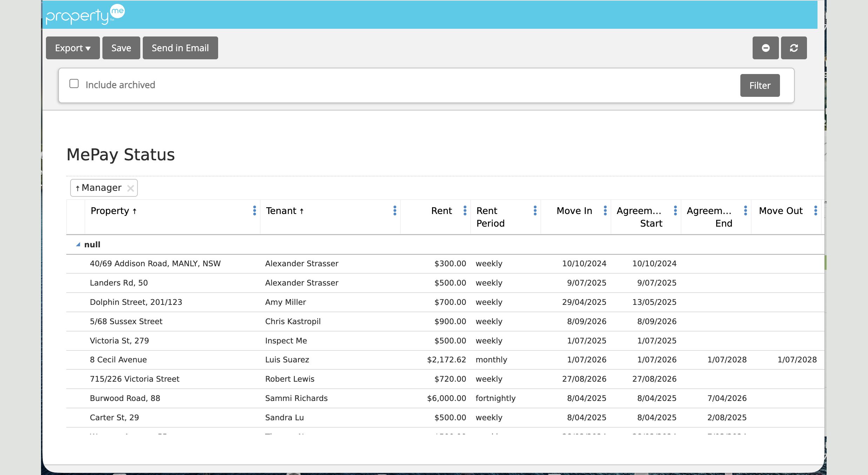Click Carter St, 29 property
Image resolution: width=868 pixels, height=475 pixels.
[114, 417]
